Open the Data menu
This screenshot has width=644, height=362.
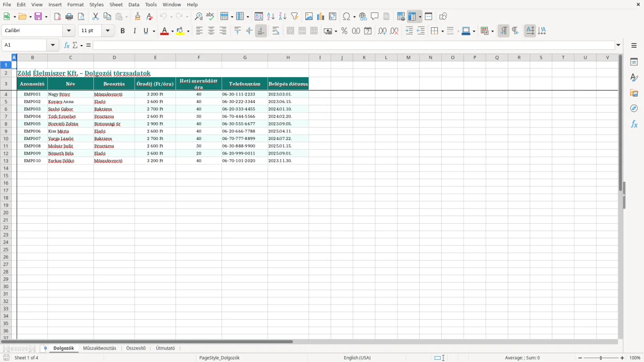[134, 4]
